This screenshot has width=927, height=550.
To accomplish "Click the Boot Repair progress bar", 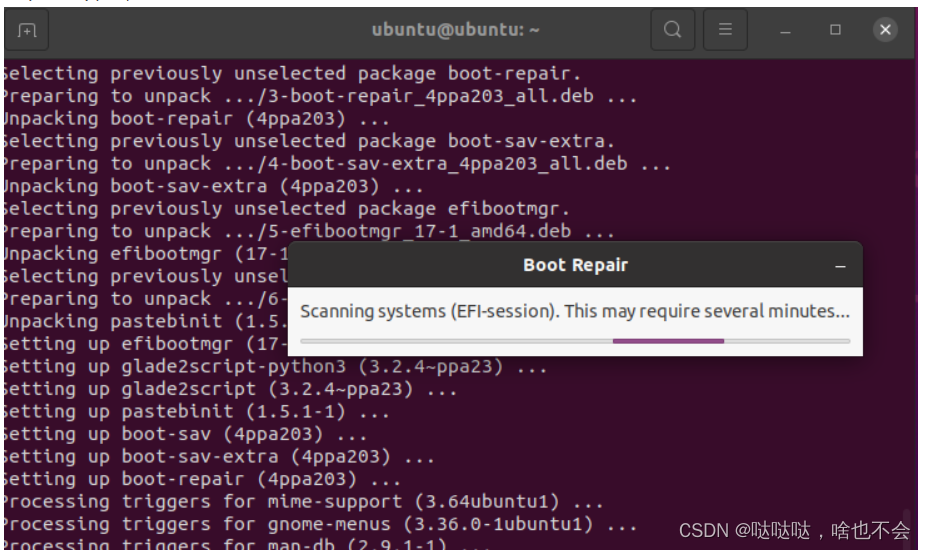I will coord(575,341).
